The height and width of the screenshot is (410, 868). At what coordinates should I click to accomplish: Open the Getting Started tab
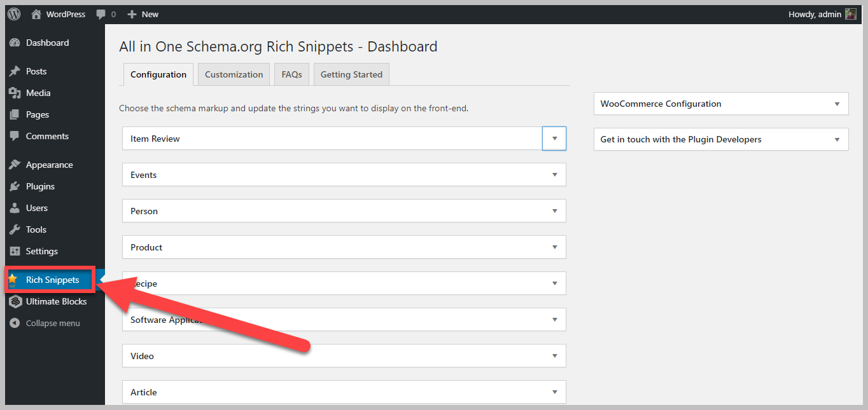coord(351,74)
